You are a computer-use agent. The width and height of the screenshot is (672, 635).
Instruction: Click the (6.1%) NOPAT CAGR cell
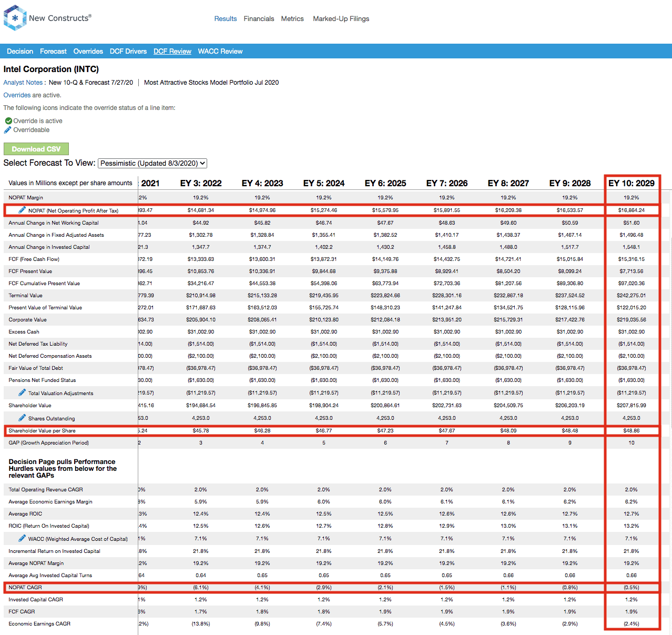(x=201, y=588)
